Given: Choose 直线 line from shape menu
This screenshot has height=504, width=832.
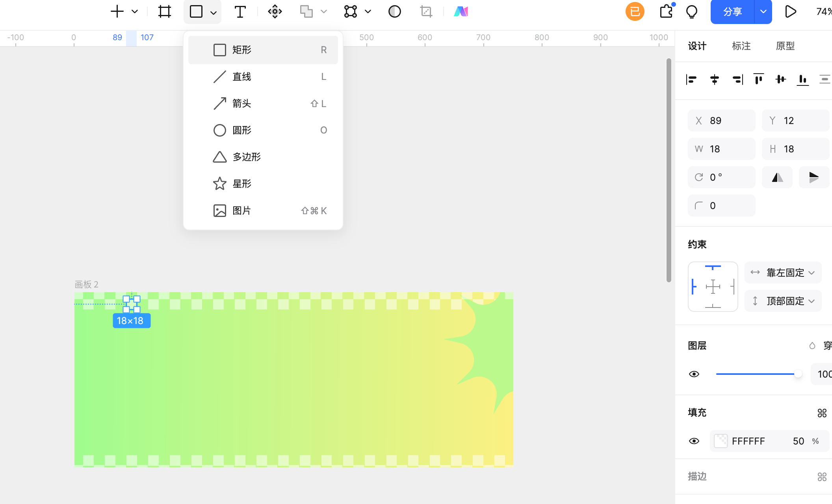Looking at the screenshot, I should [263, 77].
